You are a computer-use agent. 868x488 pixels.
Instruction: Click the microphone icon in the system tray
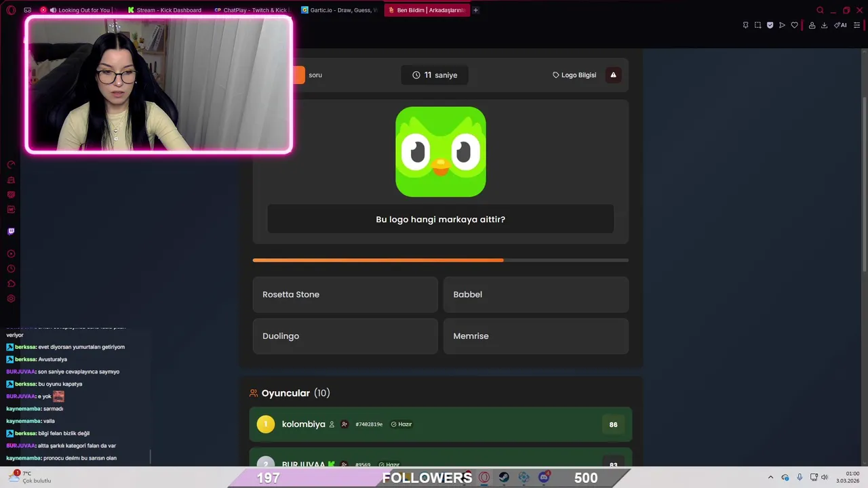tap(800, 477)
